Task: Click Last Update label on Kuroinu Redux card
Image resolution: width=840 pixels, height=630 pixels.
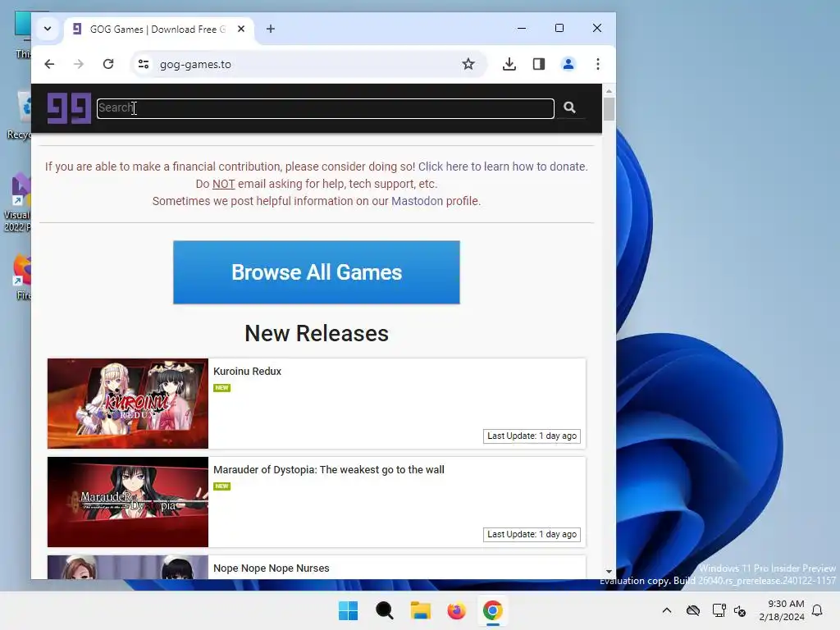Action: (532, 436)
